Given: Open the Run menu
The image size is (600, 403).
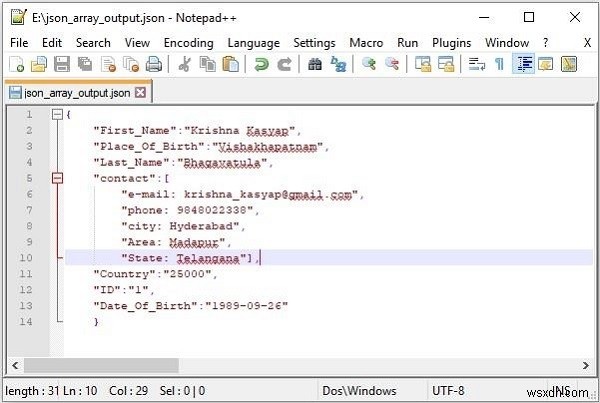Looking at the screenshot, I should click(408, 43).
